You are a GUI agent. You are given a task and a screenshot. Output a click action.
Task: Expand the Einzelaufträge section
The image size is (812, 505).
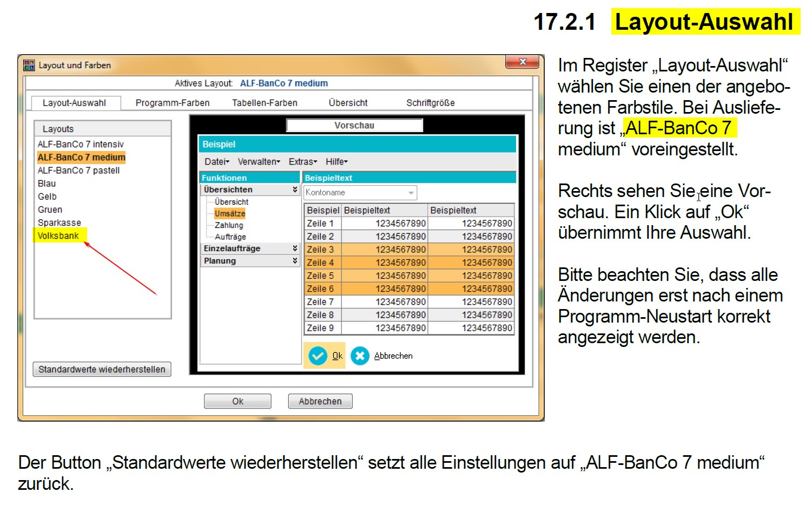click(x=295, y=248)
